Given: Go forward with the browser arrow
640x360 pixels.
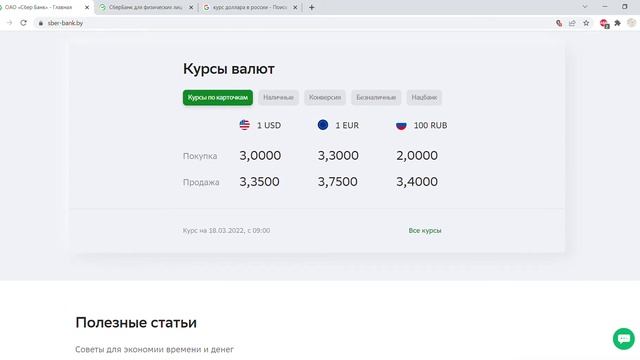Looking at the screenshot, I should tap(9, 23).
